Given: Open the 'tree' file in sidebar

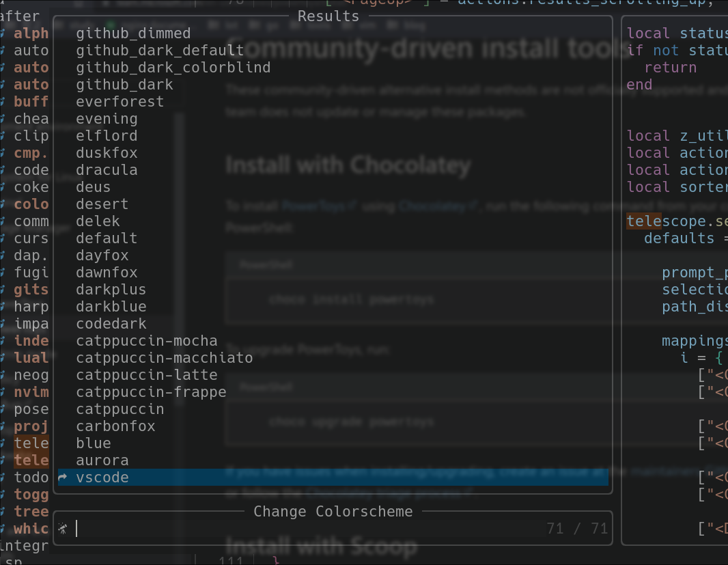Looking at the screenshot, I should pyautogui.click(x=31, y=512).
